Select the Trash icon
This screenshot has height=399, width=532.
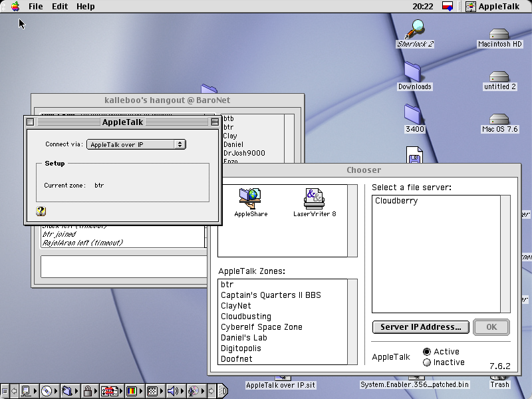499,383
